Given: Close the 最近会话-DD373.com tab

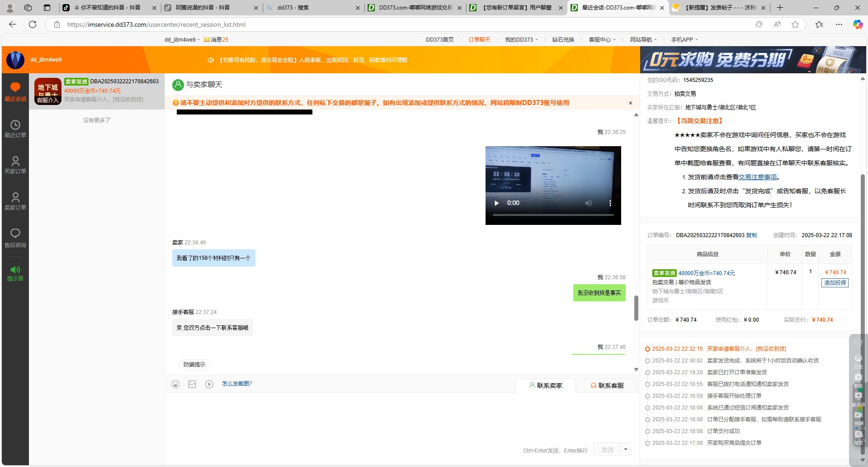Looking at the screenshot, I should 662,8.
